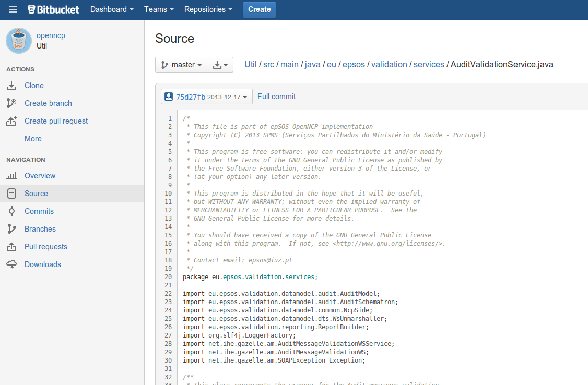
Task: Go to Commits in navigation
Action: pyautogui.click(x=39, y=211)
